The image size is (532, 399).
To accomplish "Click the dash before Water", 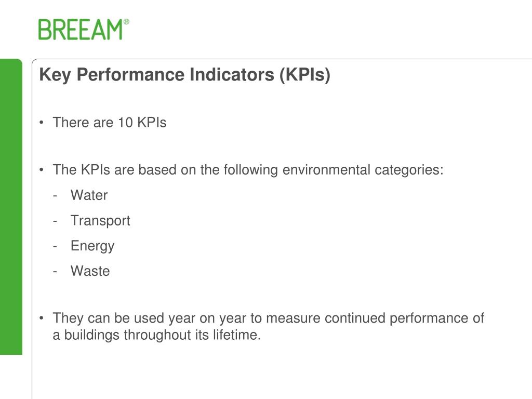I will point(55,196).
